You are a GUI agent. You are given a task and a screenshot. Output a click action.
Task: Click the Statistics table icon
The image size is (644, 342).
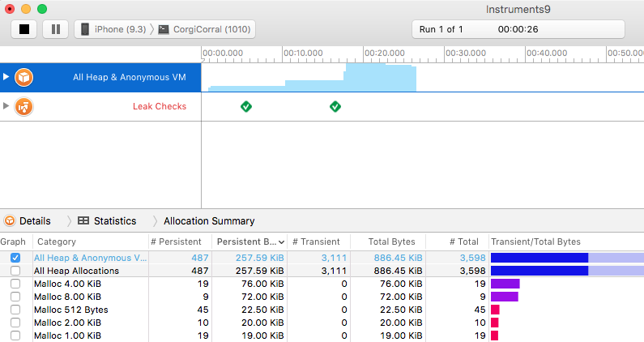point(83,220)
